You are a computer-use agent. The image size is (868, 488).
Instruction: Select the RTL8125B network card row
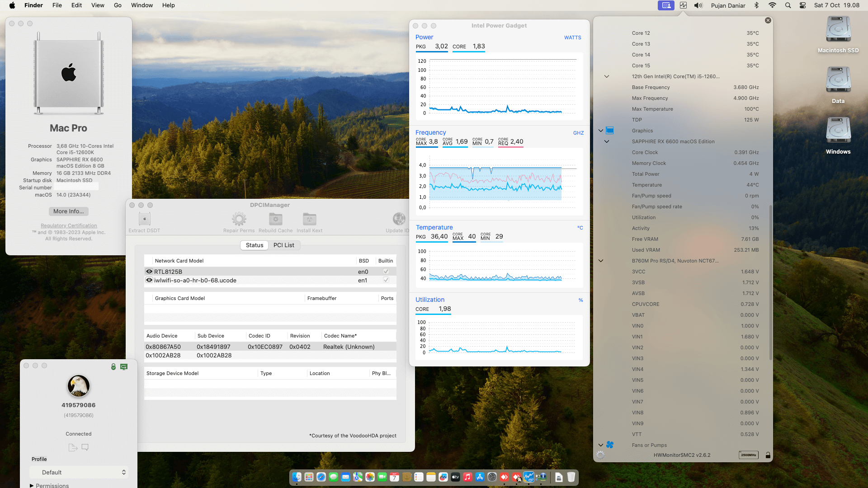click(270, 271)
